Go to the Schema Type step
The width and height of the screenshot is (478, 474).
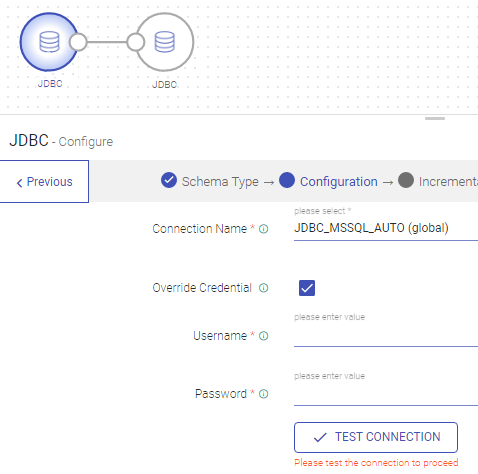point(220,182)
